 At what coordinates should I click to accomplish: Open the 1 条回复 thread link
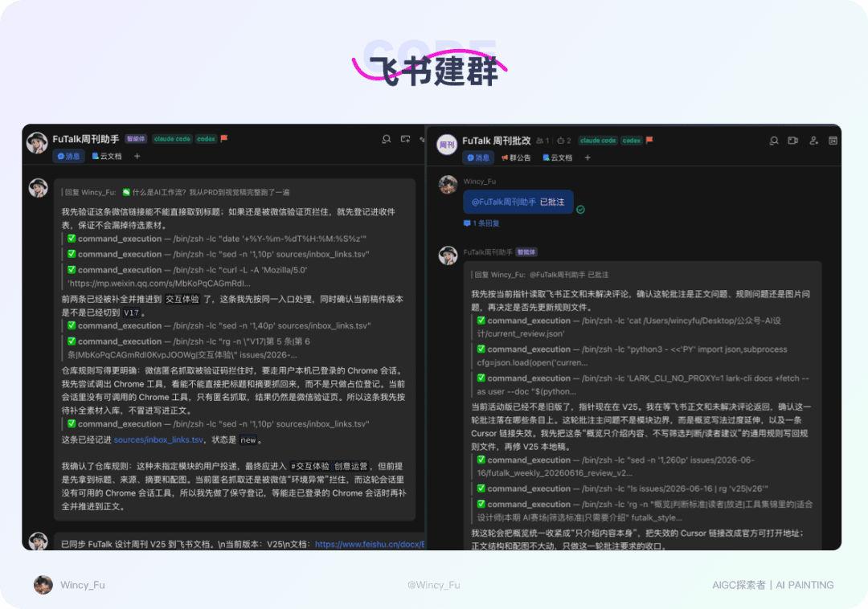pyautogui.click(x=481, y=223)
